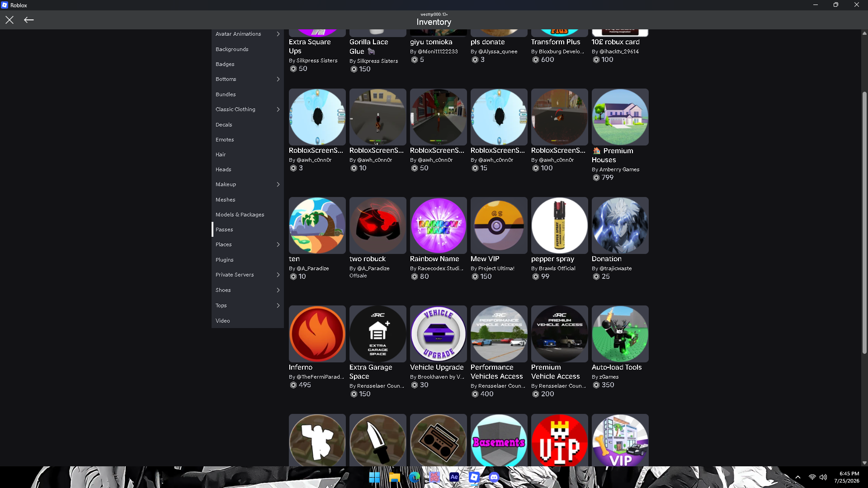The width and height of the screenshot is (868, 488).
Task: Select the Hair category
Action: [x=247, y=155]
